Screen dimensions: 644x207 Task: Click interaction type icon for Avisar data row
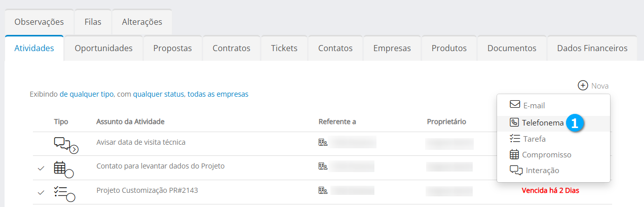(63, 144)
